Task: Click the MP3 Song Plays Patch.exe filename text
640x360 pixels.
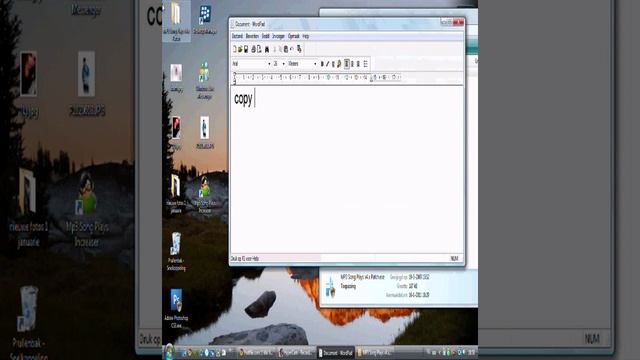Action: click(x=362, y=277)
